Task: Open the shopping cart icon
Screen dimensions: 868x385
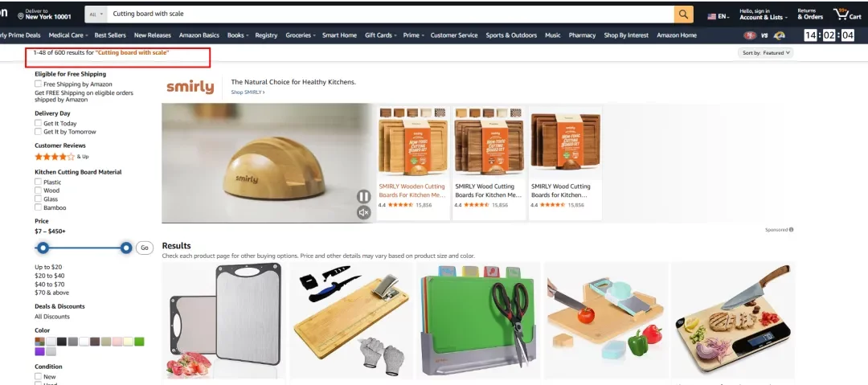Action: [847, 14]
